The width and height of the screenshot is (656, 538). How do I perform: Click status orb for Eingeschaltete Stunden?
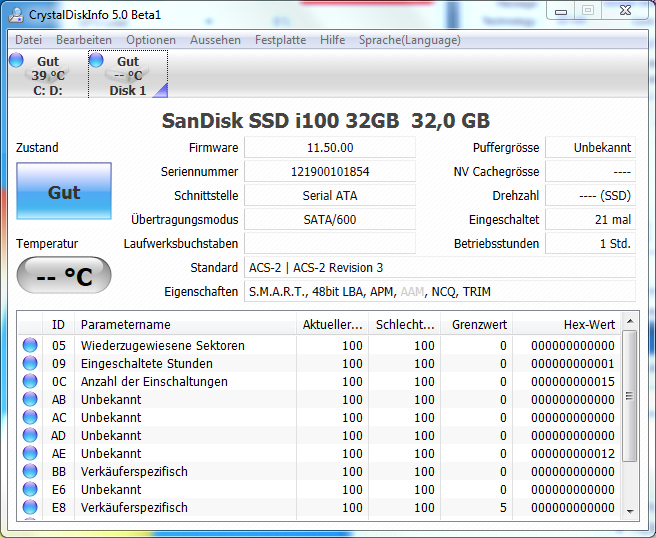pos(30,363)
